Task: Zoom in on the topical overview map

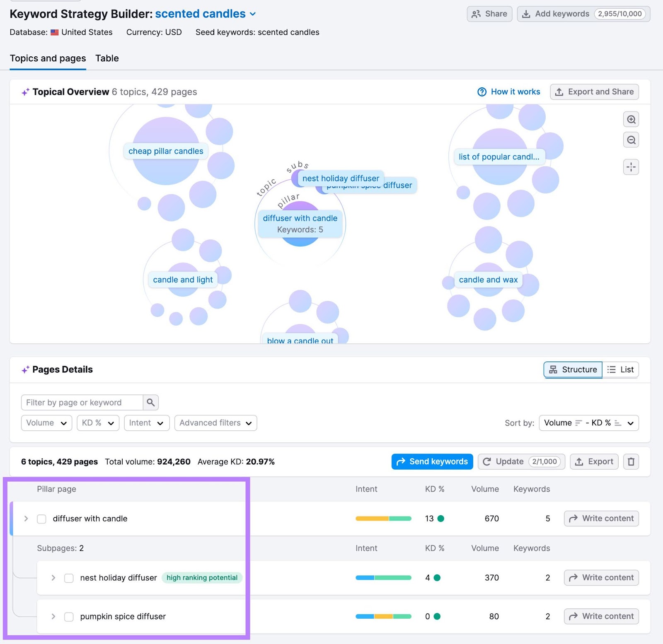Action: (631, 120)
